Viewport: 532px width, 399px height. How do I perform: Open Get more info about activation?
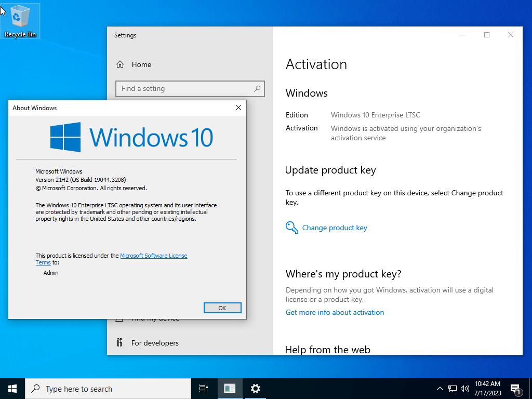335,312
